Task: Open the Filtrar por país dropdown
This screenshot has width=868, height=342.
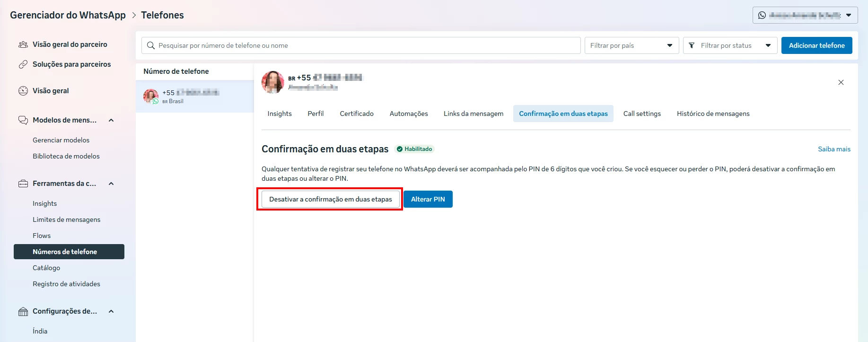Action: click(632, 45)
